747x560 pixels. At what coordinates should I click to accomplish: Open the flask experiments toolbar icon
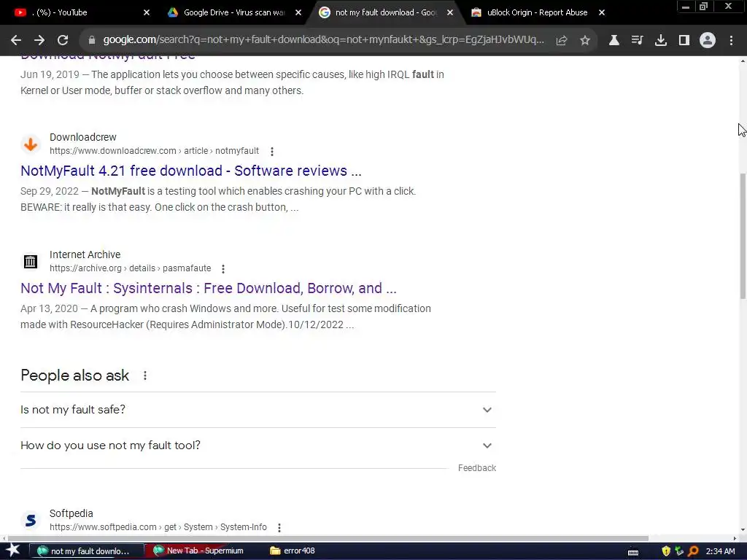coord(614,41)
